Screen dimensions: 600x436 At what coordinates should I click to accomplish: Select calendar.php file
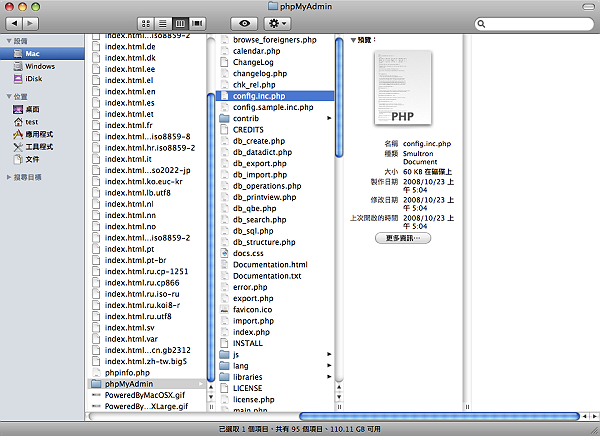(275, 51)
